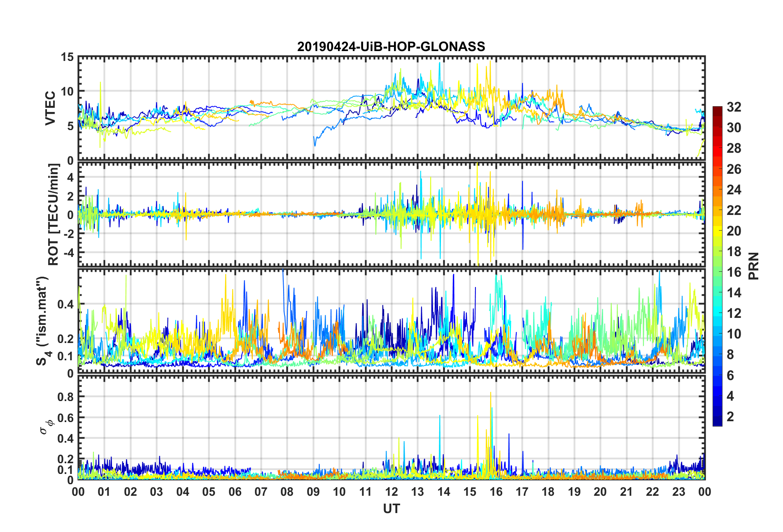Click VTEC axis tick label 15
This screenshot has width=783, height=532.
[x=67, y=57]
